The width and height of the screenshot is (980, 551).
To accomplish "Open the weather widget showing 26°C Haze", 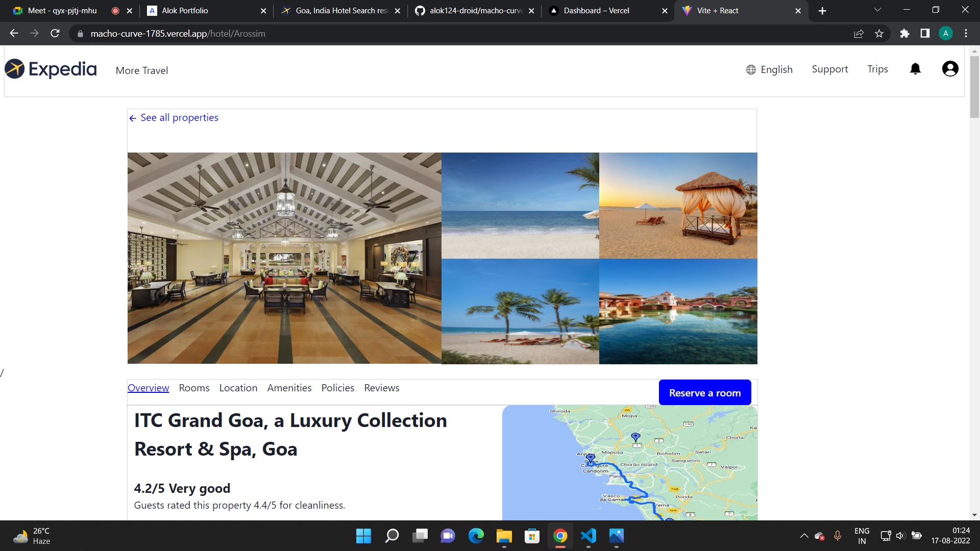I will tap(32, 536).
